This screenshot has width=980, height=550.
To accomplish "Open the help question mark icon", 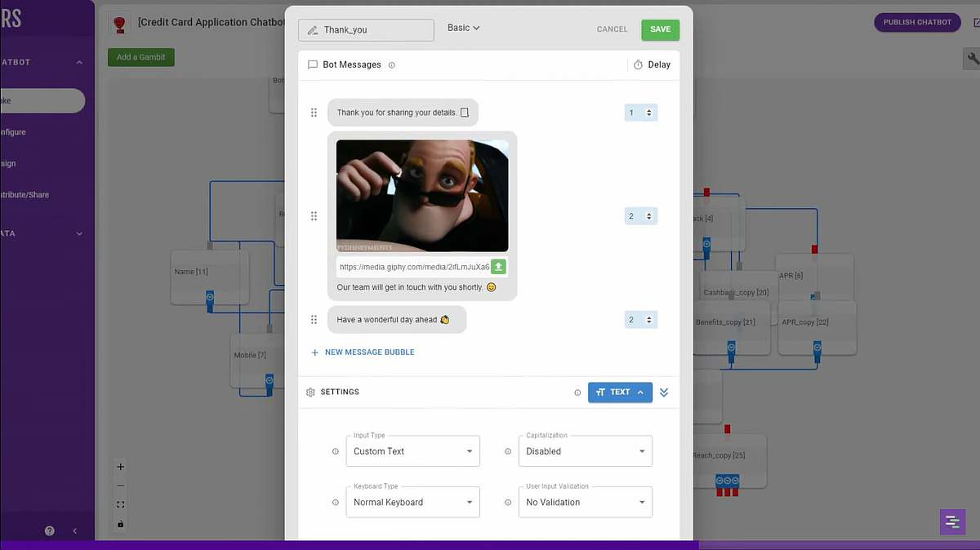I will [50, 530].
